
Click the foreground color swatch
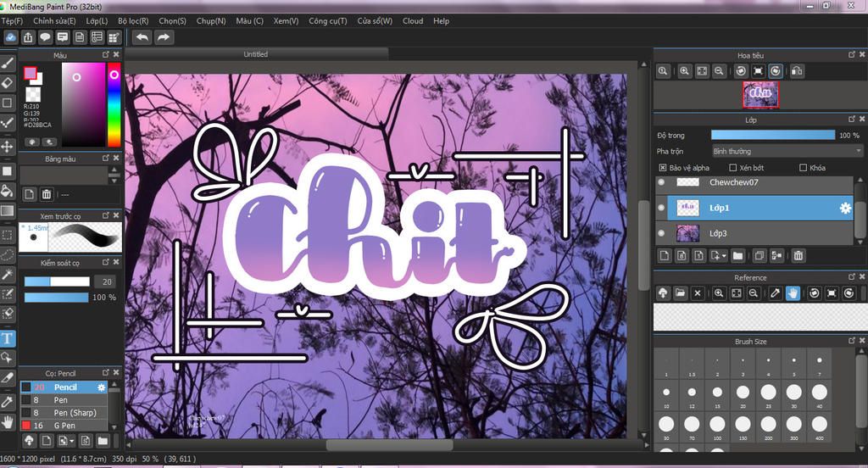(x=30, y=73)
